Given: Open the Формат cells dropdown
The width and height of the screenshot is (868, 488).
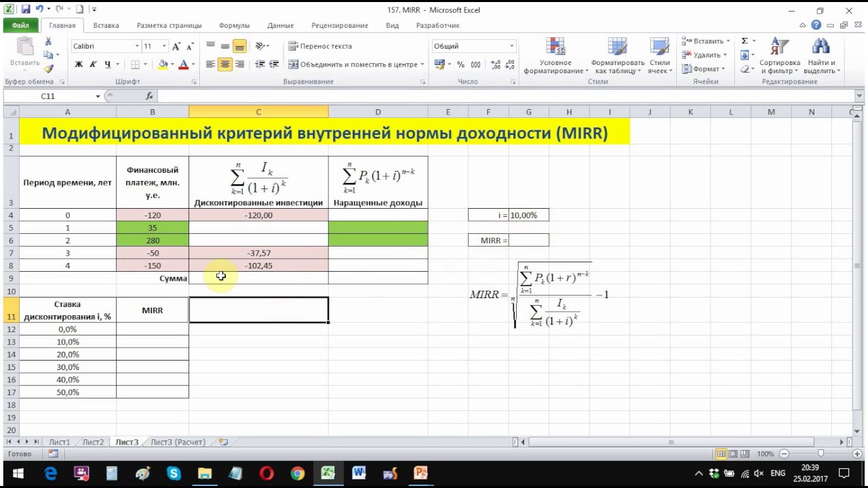Looking at the screenshot, I should coord(705,68).
